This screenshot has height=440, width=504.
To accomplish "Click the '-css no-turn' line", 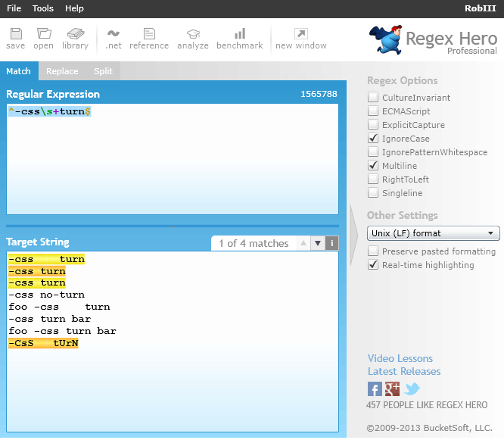I will 47,295.
